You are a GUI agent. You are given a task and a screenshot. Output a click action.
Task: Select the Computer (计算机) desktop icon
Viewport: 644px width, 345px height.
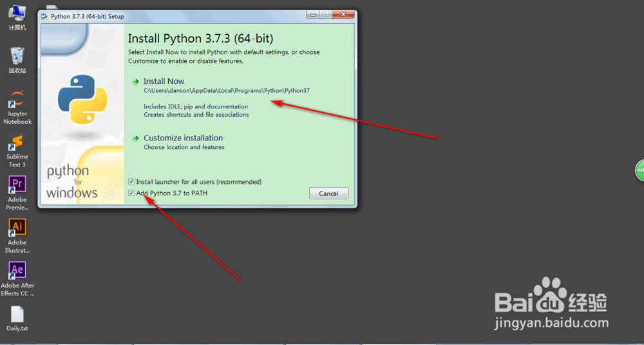17,17
